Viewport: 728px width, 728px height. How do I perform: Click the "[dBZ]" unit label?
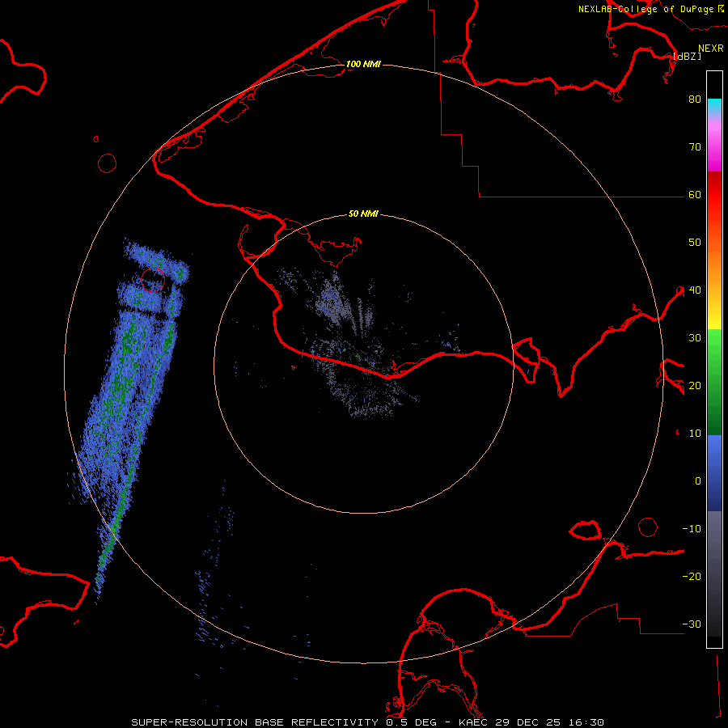pyautogui.click(x=687, y=57)
